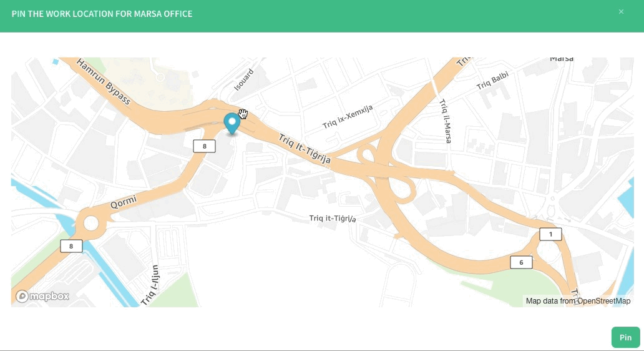Click the Marsa town label
This screenshot has width=644, height=351.
pyautogui.click(x=561, y=59)
